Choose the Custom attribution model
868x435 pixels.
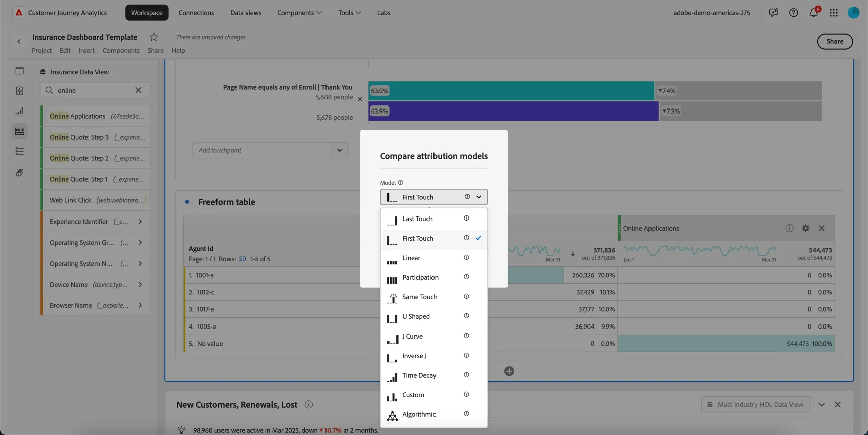pos(434,395)
